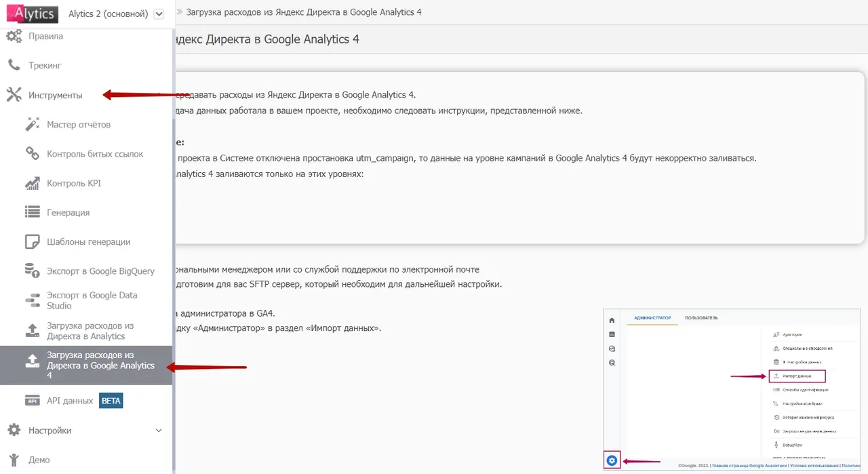868x474 pixels.
Task: Open the GA4 admin instruction screenshot thumbnail
Action: click(x=732, y=389)
